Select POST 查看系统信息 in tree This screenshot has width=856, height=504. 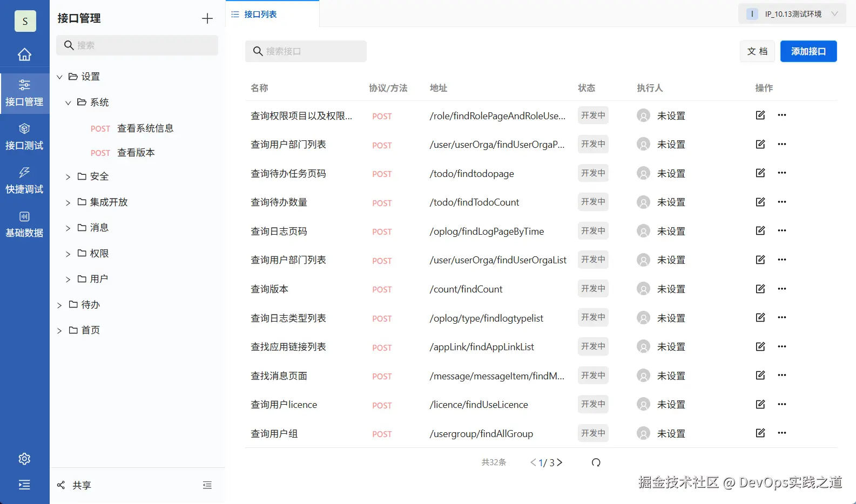[132, 128]
